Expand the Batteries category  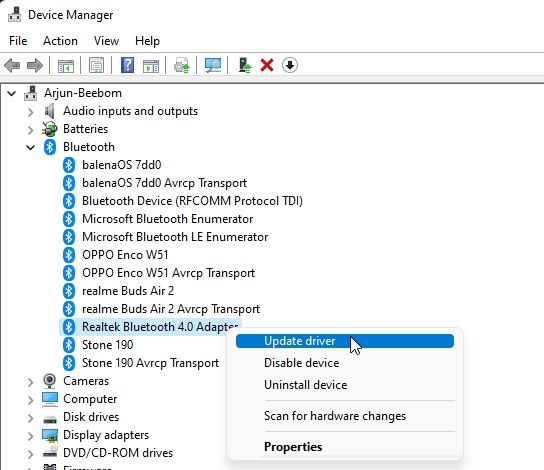[31, 130]
